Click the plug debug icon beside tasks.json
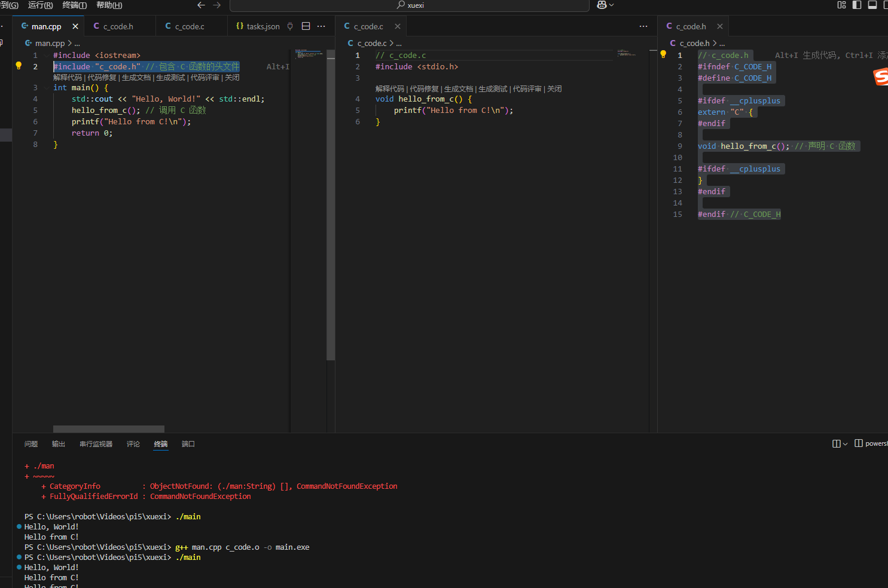 click(290, 26)
